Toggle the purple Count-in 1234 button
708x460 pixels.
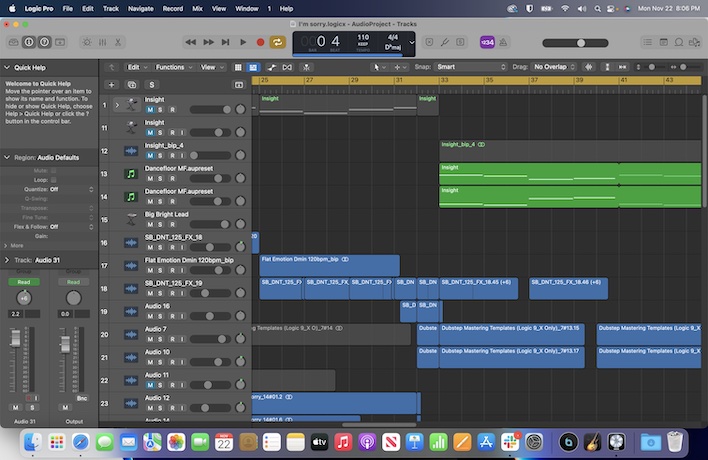[487, 42]
